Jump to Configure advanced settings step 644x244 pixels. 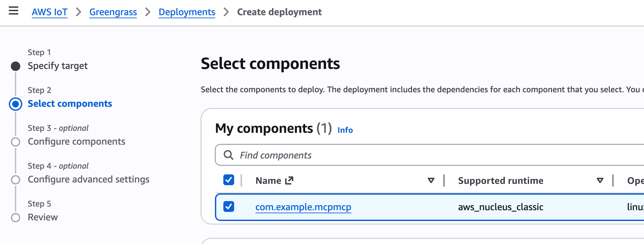click(89, 179)
